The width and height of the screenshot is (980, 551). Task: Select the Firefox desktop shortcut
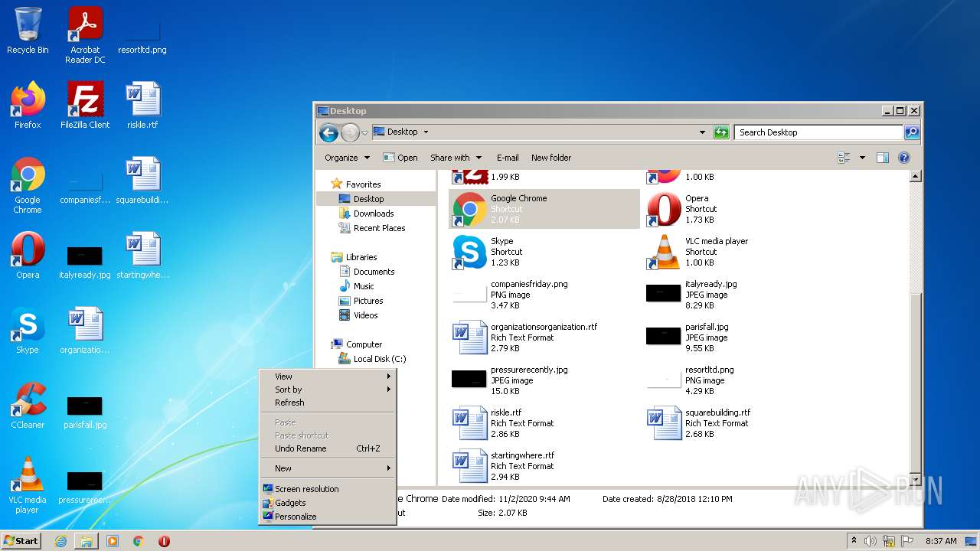tap(28, 106)
